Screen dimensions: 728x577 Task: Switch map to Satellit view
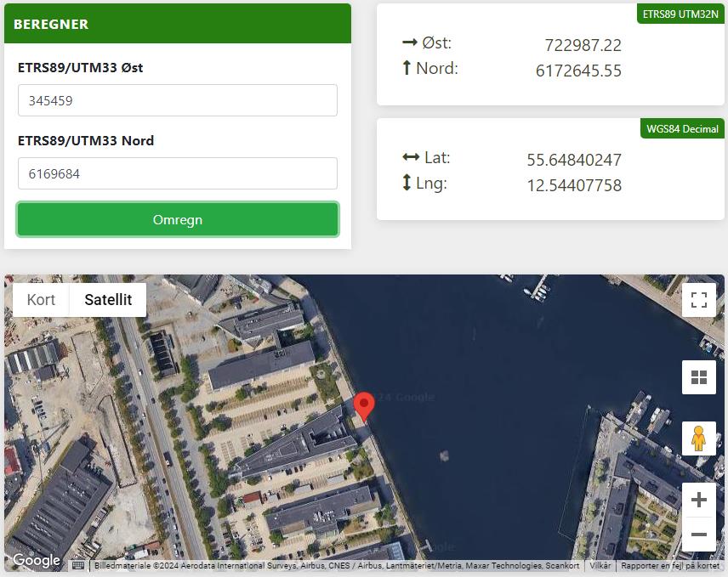(x=108, y=300)
